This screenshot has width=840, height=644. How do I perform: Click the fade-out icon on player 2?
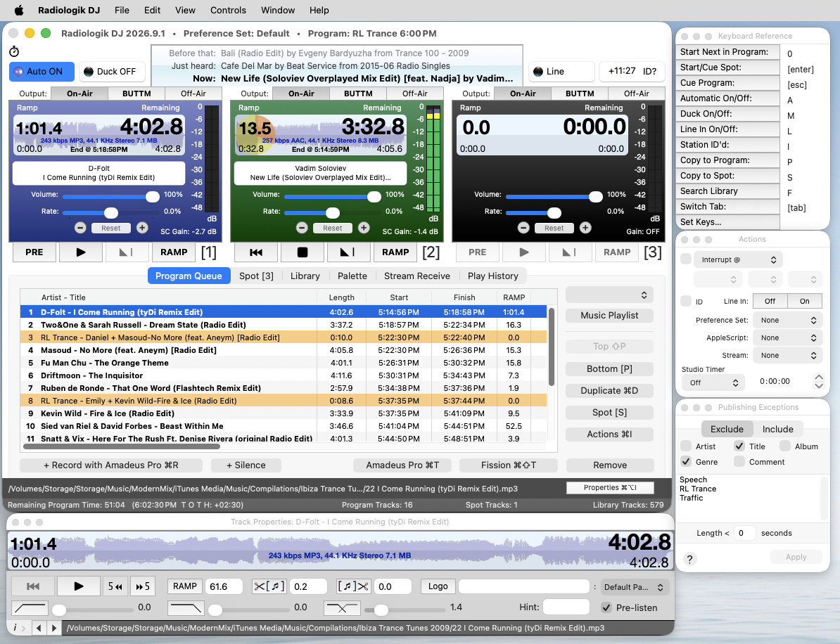[x=348, y=252]
